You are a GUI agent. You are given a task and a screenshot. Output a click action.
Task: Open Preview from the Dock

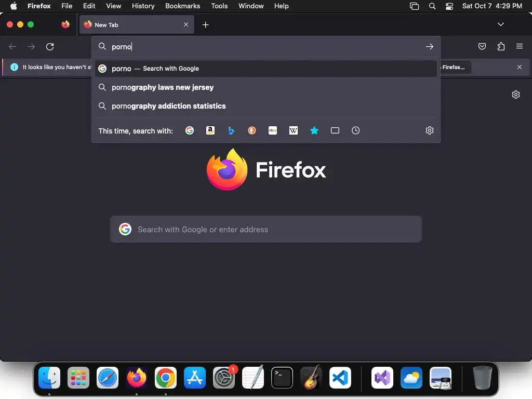pyautogui.click(x=441, y=377)
